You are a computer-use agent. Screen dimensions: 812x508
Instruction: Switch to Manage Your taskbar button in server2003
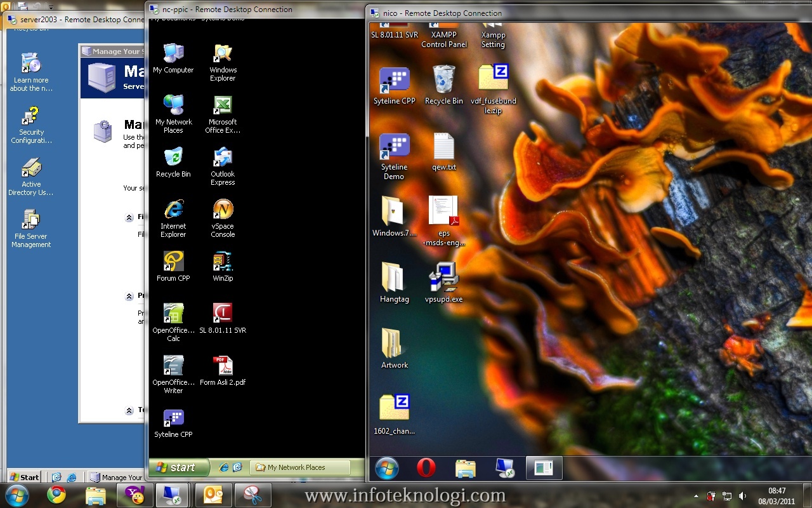115,477
